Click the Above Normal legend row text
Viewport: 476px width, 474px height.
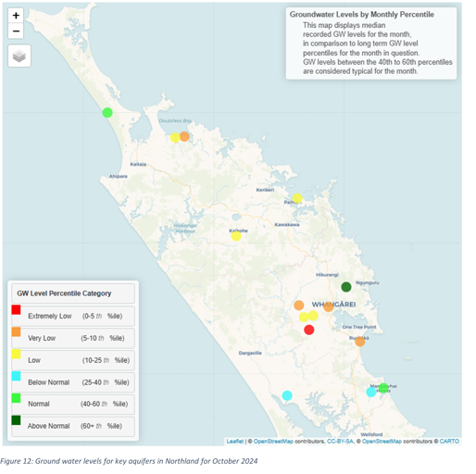(x=75, y=426)
